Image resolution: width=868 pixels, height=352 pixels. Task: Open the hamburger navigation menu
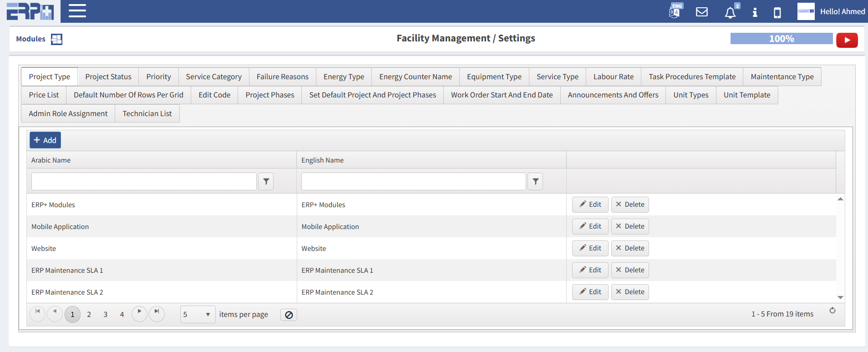[x=77, y=11]
